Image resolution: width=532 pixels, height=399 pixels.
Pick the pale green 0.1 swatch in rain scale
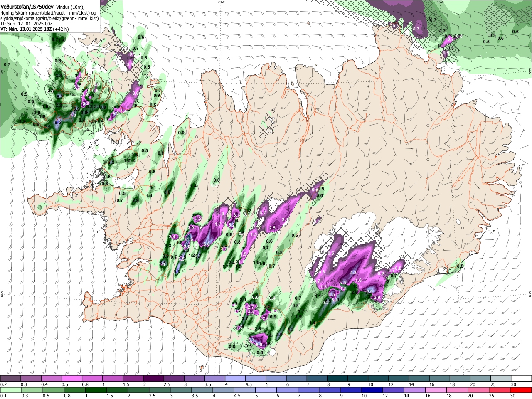pyautogui.click(x=10, y=390)
